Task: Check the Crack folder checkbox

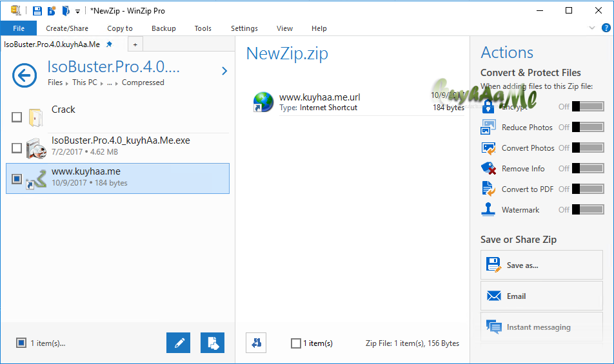Action: (17, 117)
